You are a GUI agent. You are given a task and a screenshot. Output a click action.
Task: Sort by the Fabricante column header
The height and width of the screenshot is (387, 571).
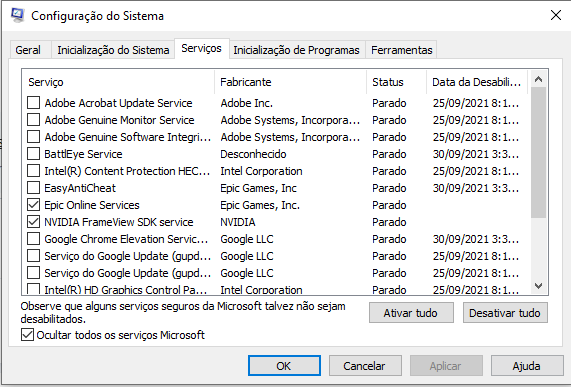(291, 82)
